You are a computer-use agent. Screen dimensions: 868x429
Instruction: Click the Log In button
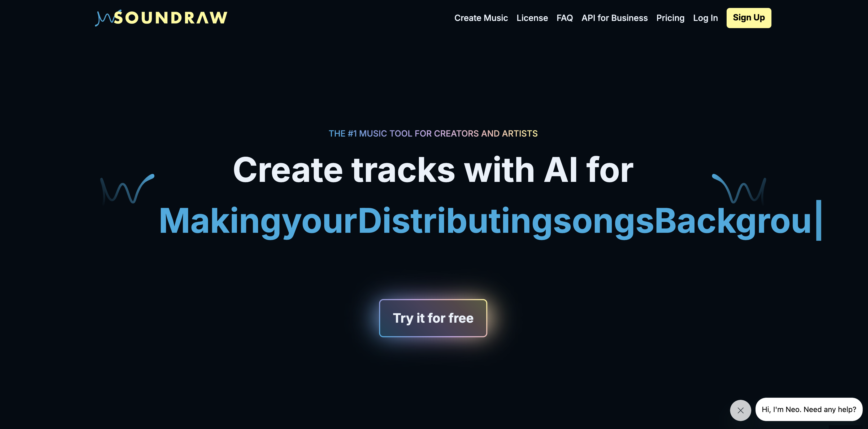(706, 18)
